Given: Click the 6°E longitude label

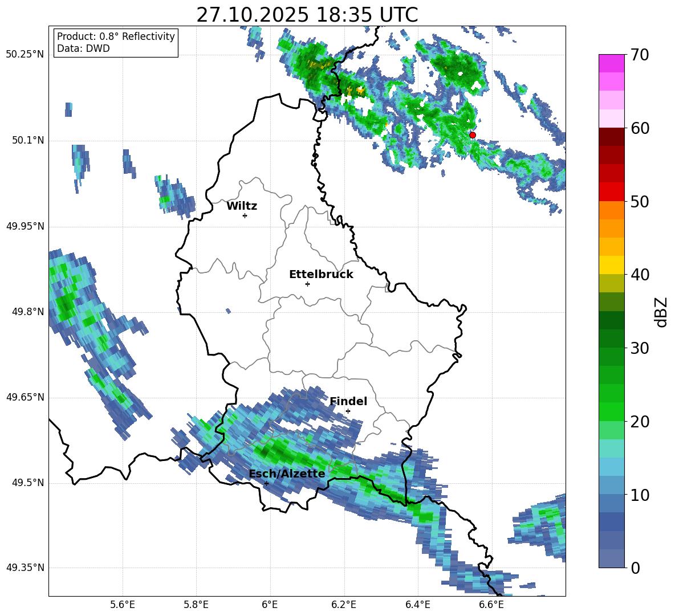Looking at the screenshot, I should [x=270, y=605].
